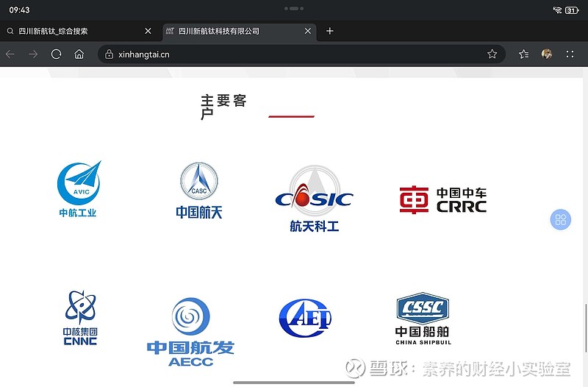
Task: Click the browser forward arrow
Action: coord(33,54)
